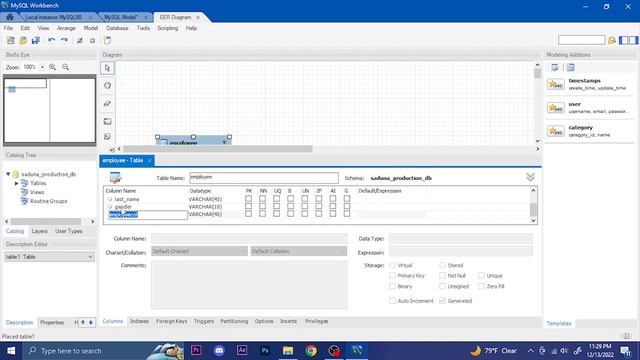Select the eraser tool
640x360 pixels.
(x=107, y=103)
